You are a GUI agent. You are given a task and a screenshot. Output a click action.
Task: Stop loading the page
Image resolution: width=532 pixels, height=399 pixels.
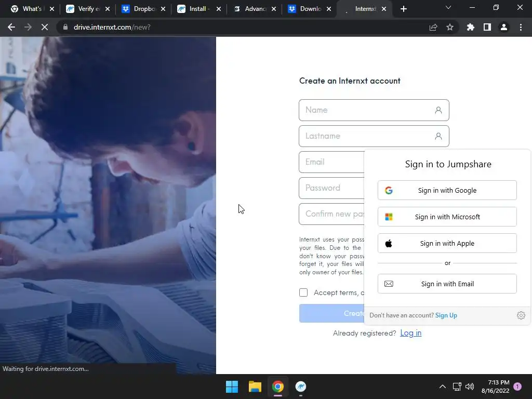(45, 27)
